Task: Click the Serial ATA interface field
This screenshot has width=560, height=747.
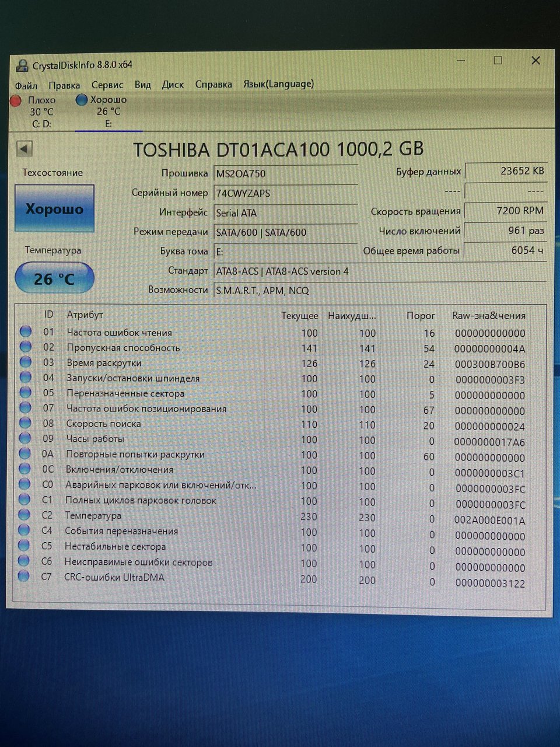Action: pyautogui.click(x=286, y=212)
